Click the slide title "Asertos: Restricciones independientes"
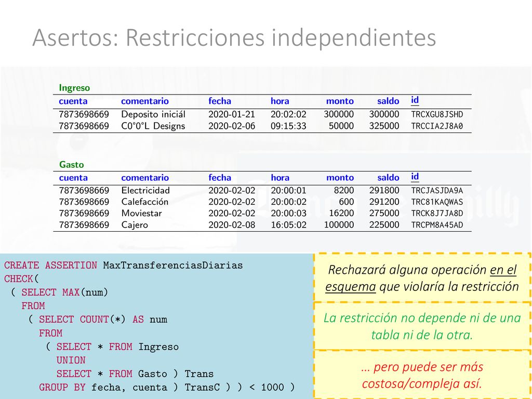Screen dimensions: 532x399 (x=234, y=37)
